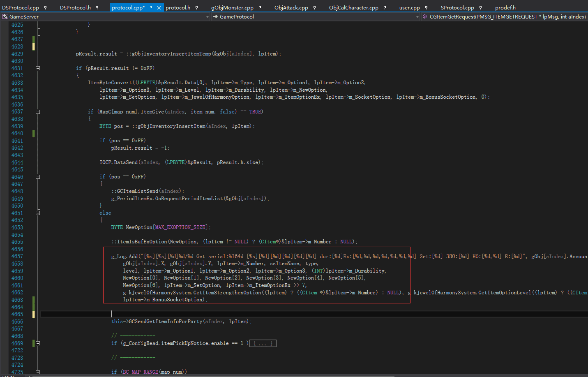Click 'TRUE' constant on line 4637
Image resolution: width=588 pixels, height=377 pixels.
pyautogui.click(x=255, y=112)
